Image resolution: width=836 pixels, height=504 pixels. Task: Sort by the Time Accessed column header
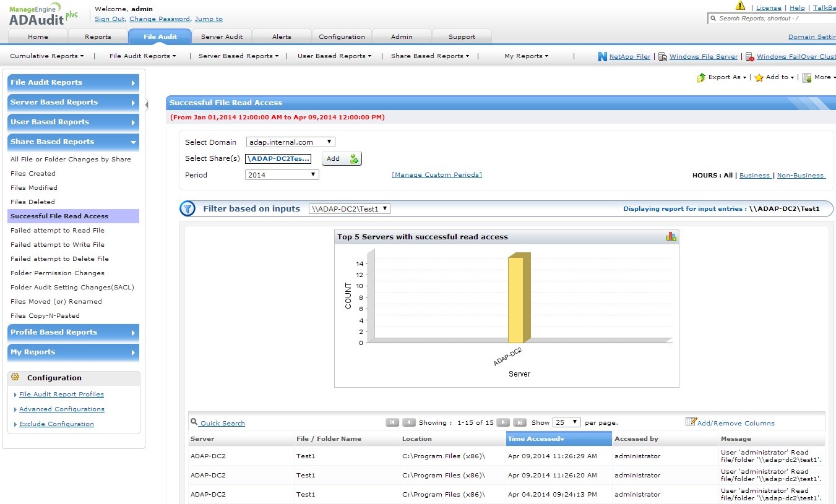click(559, 439)
